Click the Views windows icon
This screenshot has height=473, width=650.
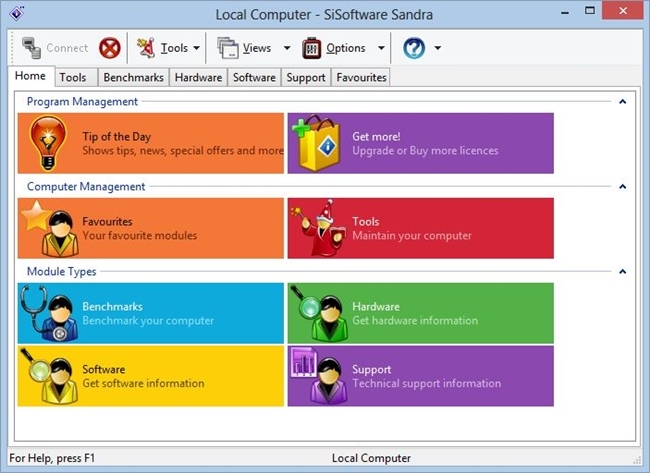coord(228,48)
